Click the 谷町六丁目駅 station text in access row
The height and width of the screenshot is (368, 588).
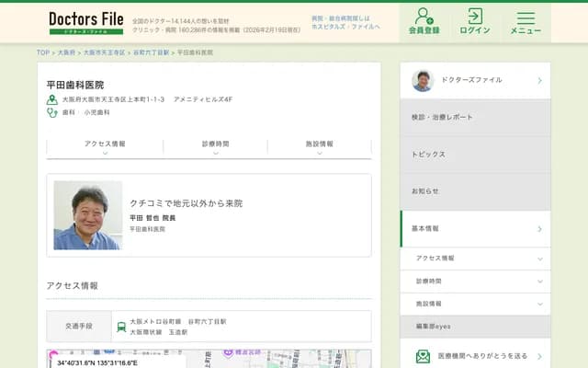click(207, 322)
